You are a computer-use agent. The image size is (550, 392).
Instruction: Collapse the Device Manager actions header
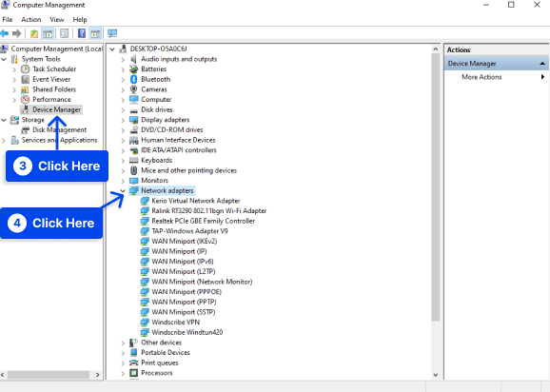[x=542, y=64]
